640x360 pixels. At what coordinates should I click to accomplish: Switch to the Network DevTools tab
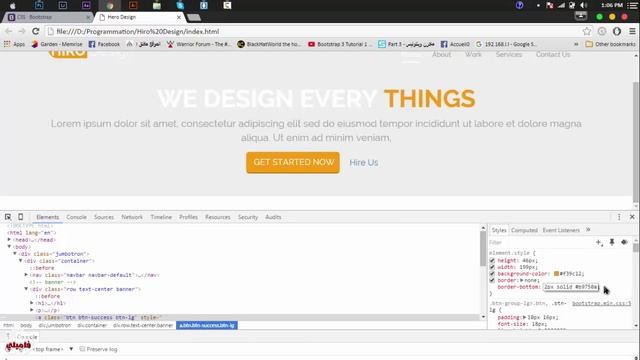click(x=132, y=217)
